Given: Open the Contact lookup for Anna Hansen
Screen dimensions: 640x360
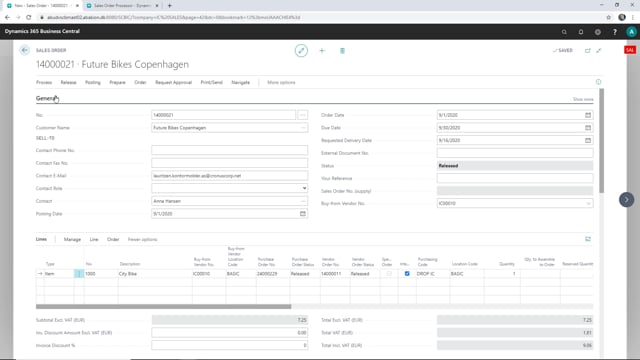Looking at the screenshot, I should [x=303, y=201].
